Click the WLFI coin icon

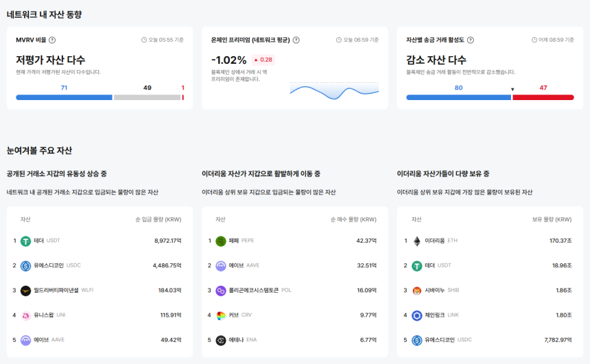pyautogui.click(x=25, y=291)
